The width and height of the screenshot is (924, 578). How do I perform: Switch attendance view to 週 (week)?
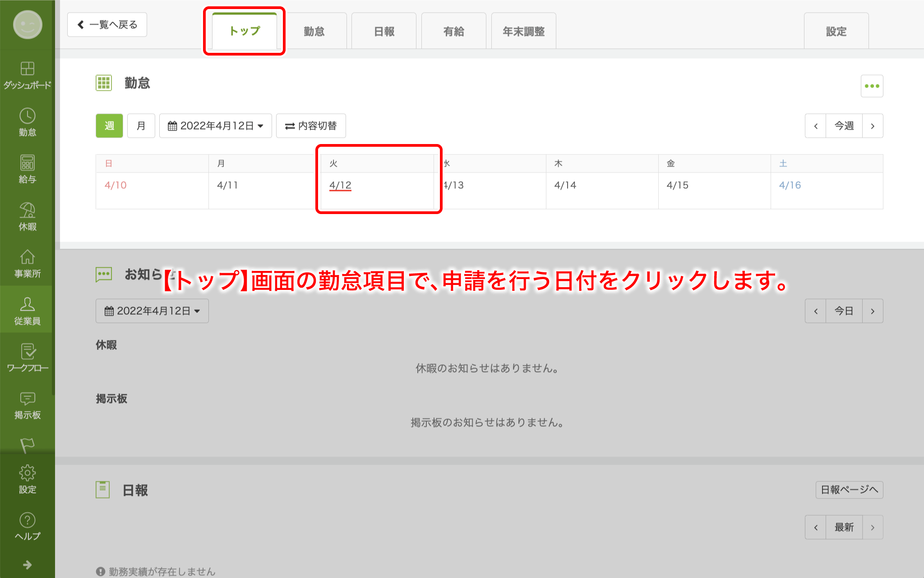tap(109, 126)
